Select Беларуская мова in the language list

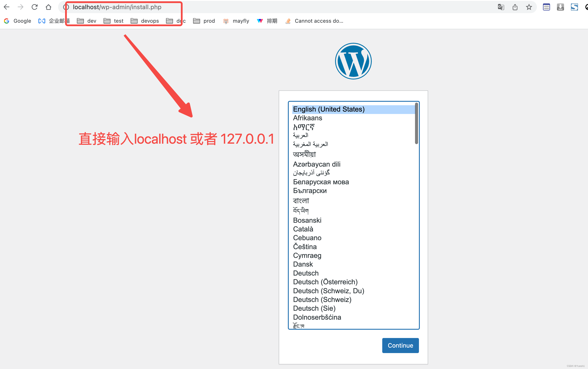(353, 182)
